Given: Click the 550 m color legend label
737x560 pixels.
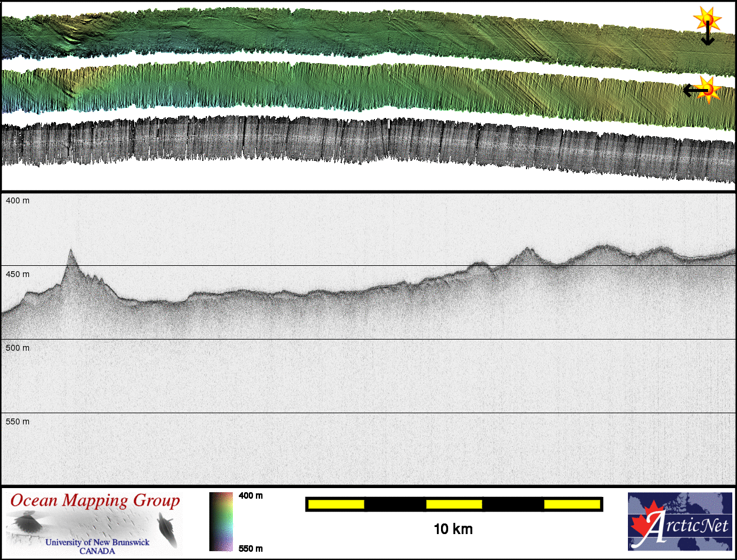Looking at the screenshot, I should coord(251,548).
